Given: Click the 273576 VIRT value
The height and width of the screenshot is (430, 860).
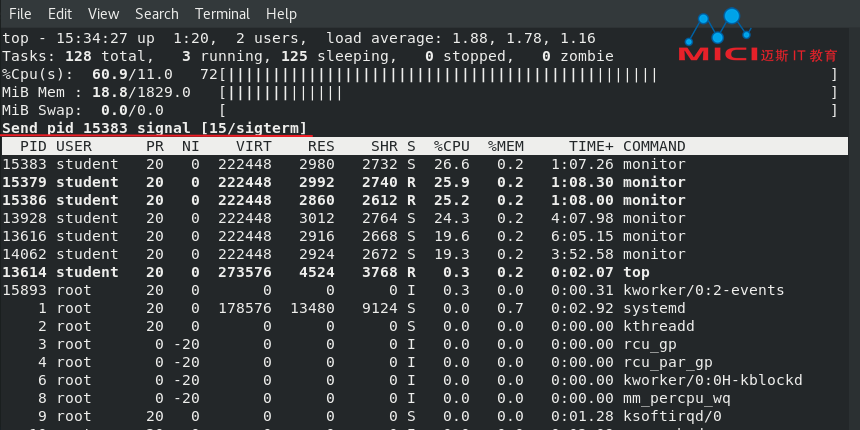Looking at the screenshot, I should coord(245,272).
